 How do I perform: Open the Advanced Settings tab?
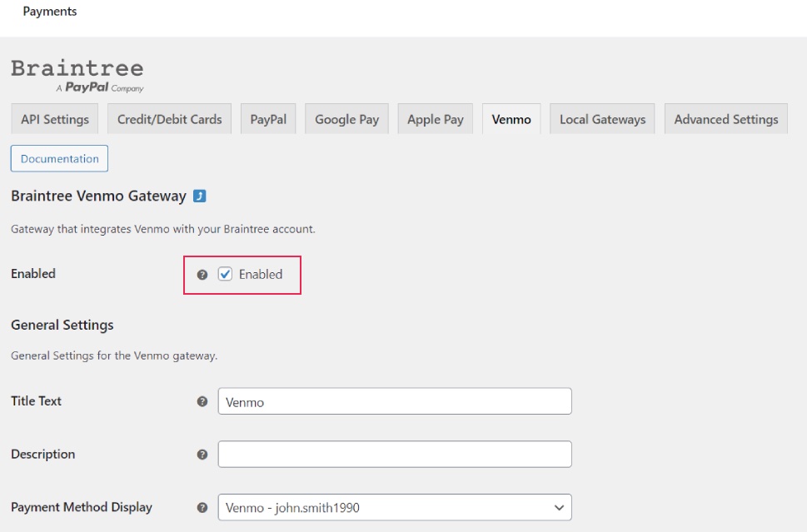point(726,119)
